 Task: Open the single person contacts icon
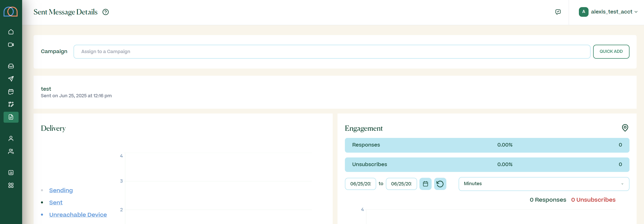click(x=11, y=138)
